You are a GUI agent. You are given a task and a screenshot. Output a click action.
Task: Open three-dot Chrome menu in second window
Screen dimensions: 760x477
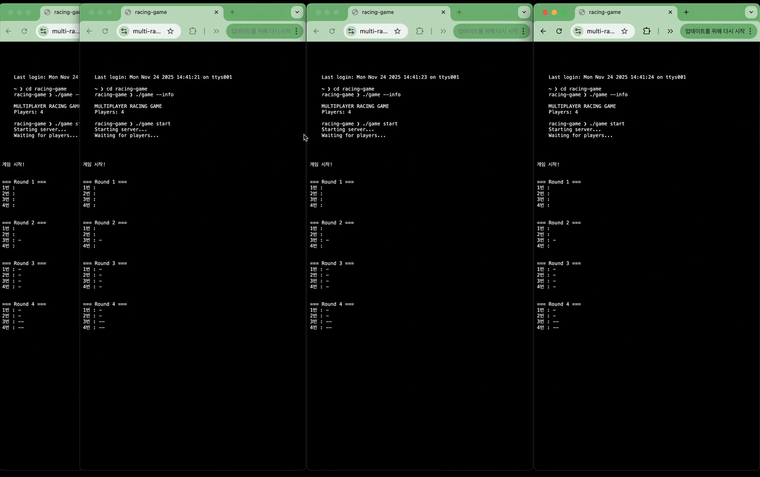coord(297,31)
